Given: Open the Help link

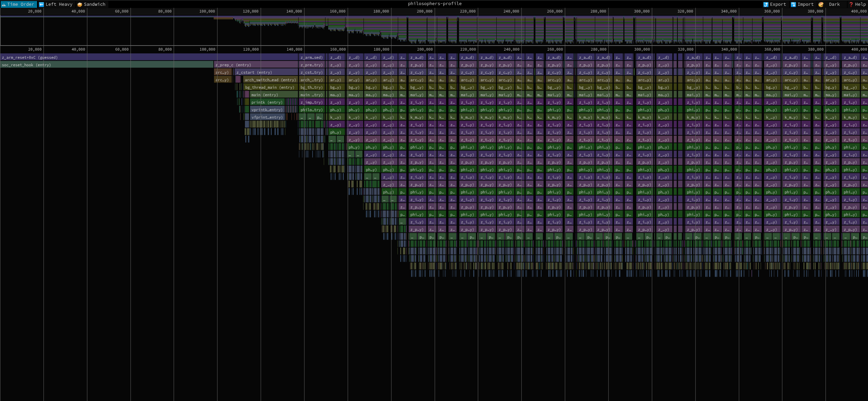Looking at the screenshot, I should click(x=857, y=4).
